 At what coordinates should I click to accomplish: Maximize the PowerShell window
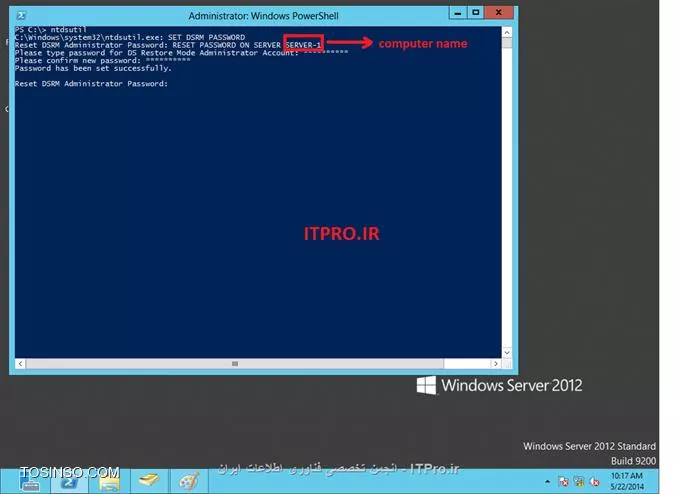pyautogui.click(x=476, y=13)
